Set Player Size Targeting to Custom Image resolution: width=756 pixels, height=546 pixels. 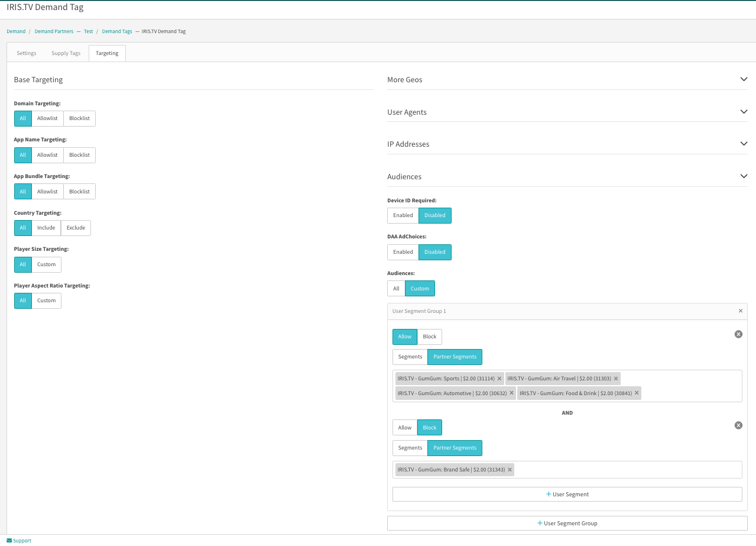coord(46,264)
